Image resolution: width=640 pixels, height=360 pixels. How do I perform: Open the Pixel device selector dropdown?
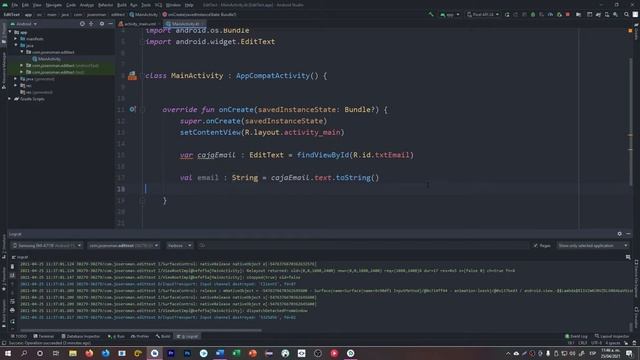(483, 14)
